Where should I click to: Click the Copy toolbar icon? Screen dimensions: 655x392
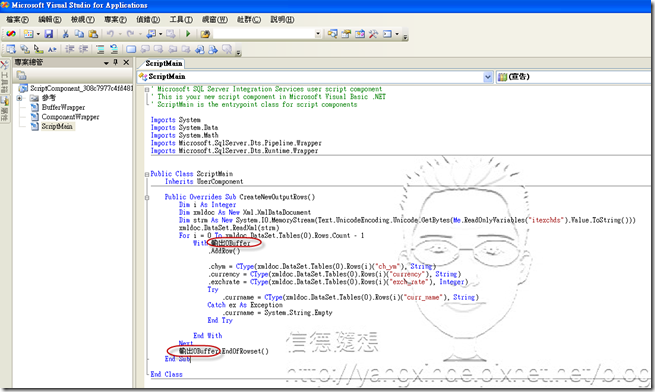[x=79, y=34]
